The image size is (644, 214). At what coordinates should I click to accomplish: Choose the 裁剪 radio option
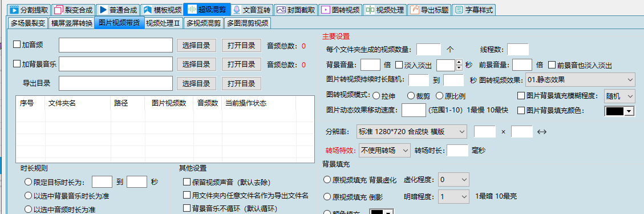click(x=410, y=96)
